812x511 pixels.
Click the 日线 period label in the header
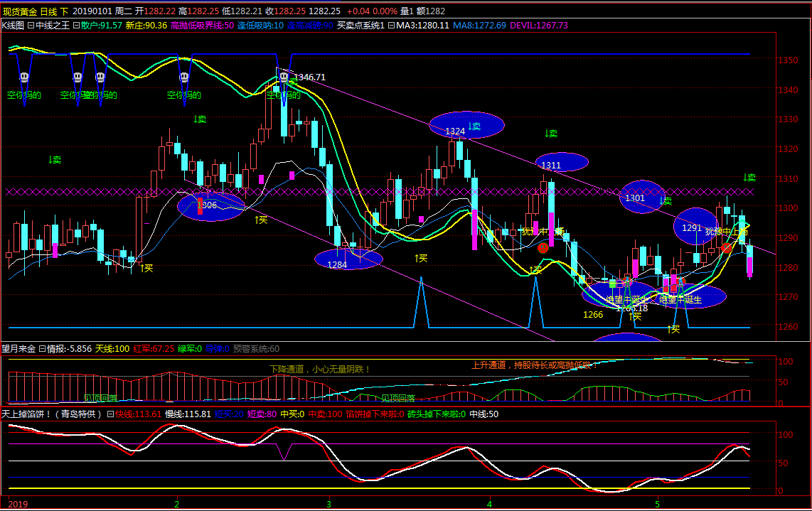point(47,11)
